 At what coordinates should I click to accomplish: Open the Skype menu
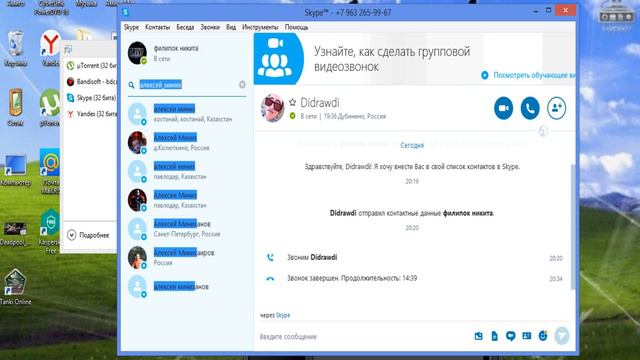click(x=131, y=27)
